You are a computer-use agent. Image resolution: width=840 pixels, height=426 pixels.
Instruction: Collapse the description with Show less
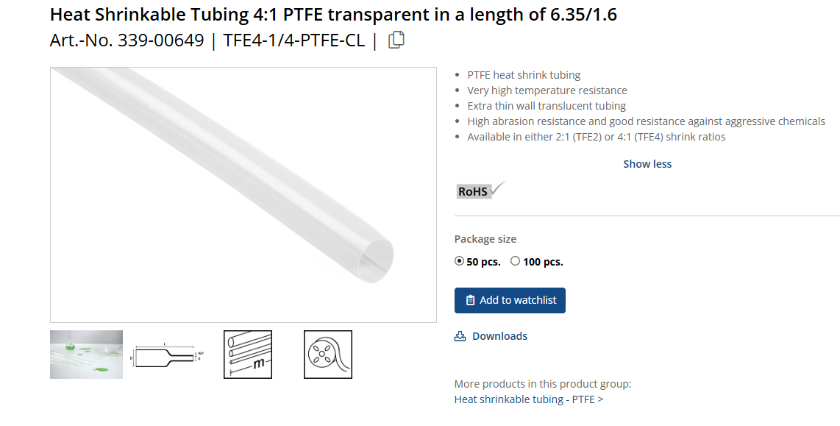point(647,164)
